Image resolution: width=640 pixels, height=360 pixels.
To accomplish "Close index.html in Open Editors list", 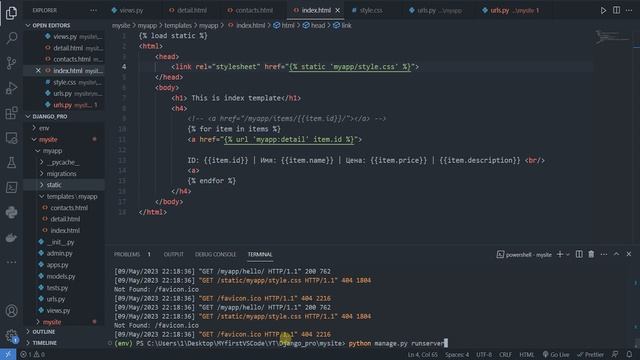I will coord(38,71).
